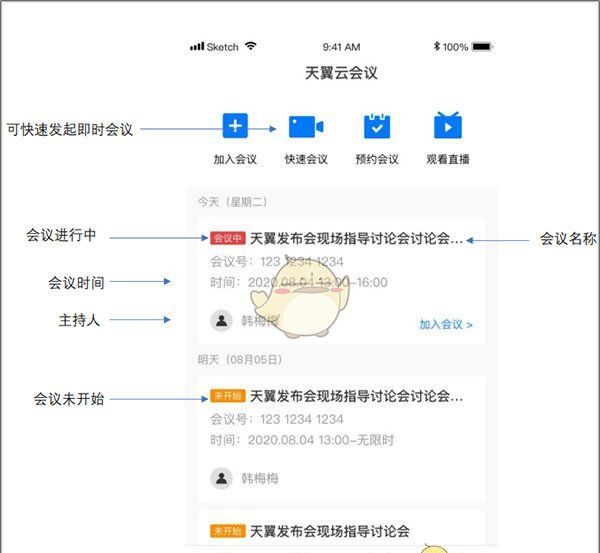Tap the 加入会议 label under plus icon
The height and width of the screenshot is (553, 600).
pos(235,159)
